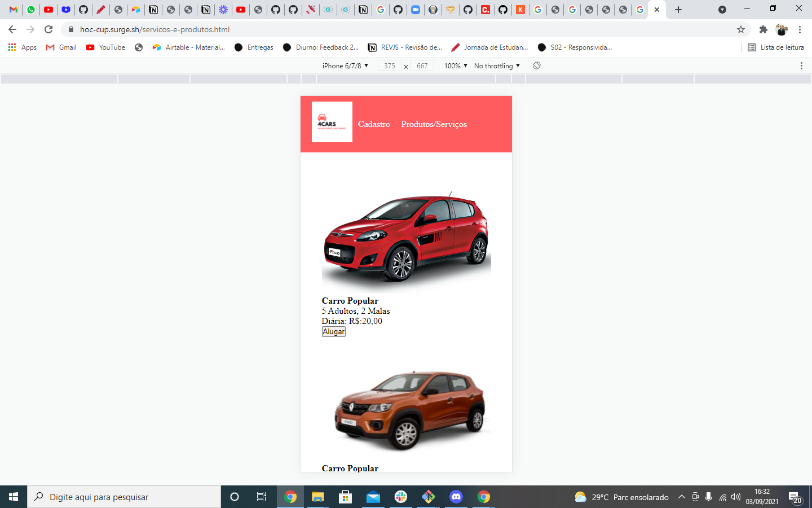Open the No throttling dropdown
This screenshot has height=508, width=812.
[x=495, y=65]
